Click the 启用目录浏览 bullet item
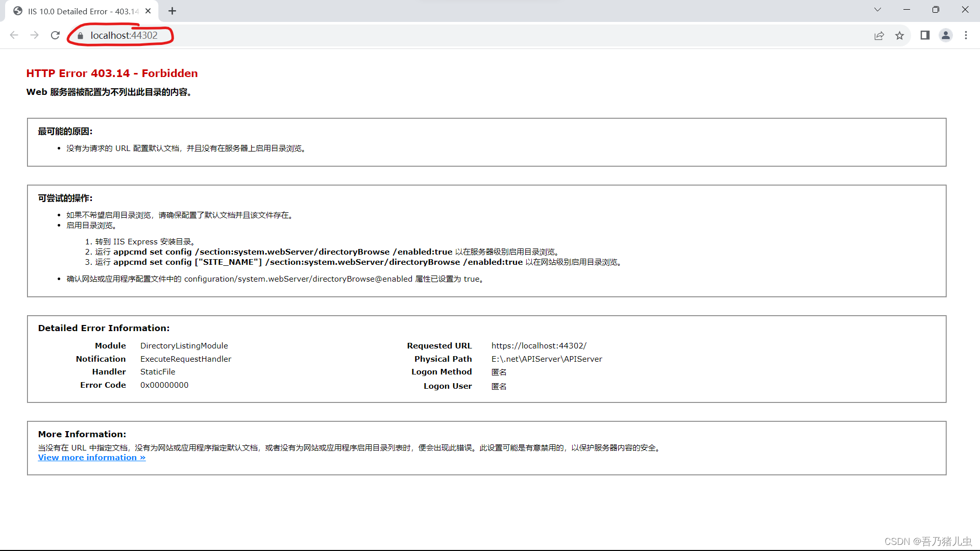Viewport: 980px width, 551px height. [x=92, y=226]
